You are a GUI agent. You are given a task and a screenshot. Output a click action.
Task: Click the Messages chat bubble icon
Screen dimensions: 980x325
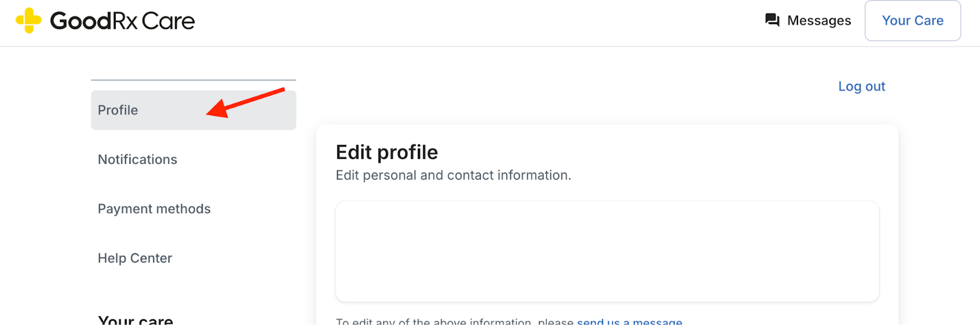772,20
